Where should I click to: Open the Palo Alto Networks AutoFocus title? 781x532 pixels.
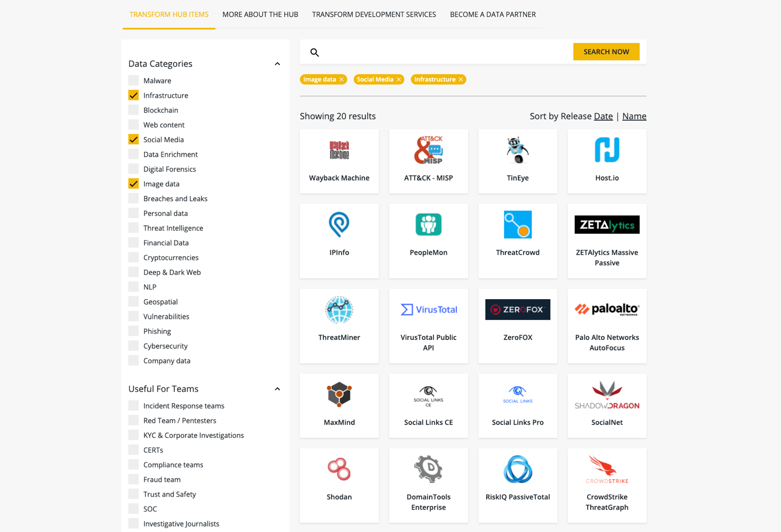607,342
